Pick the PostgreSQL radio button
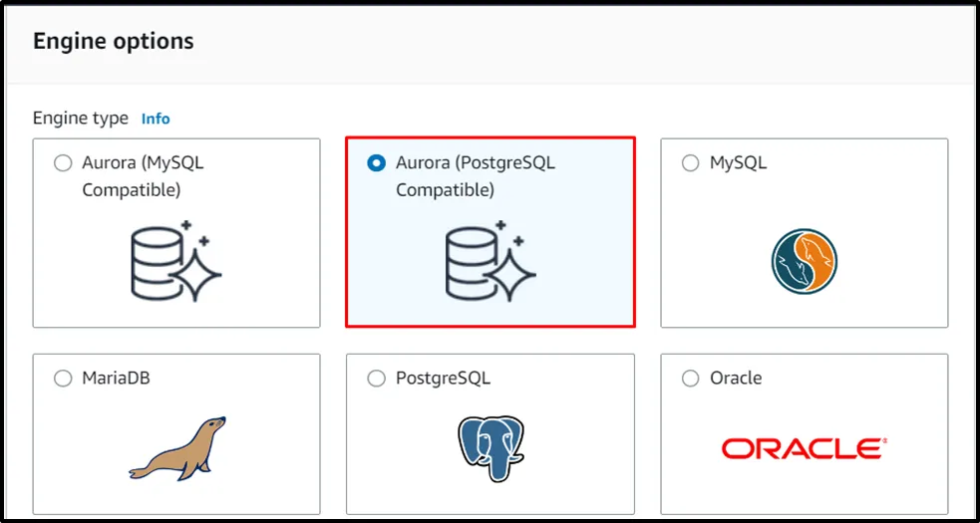This screenshot has width=980, height=523. click(376, 379)
